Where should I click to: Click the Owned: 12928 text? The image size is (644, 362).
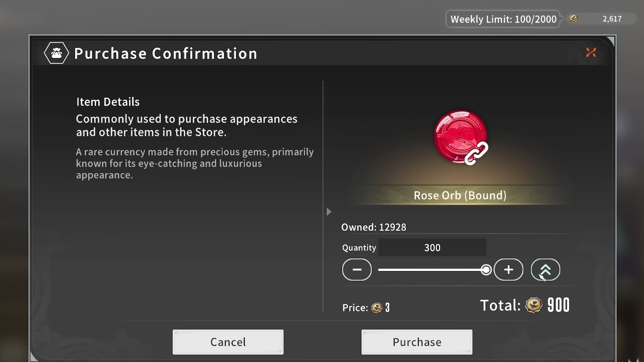(x=374, y=227)
